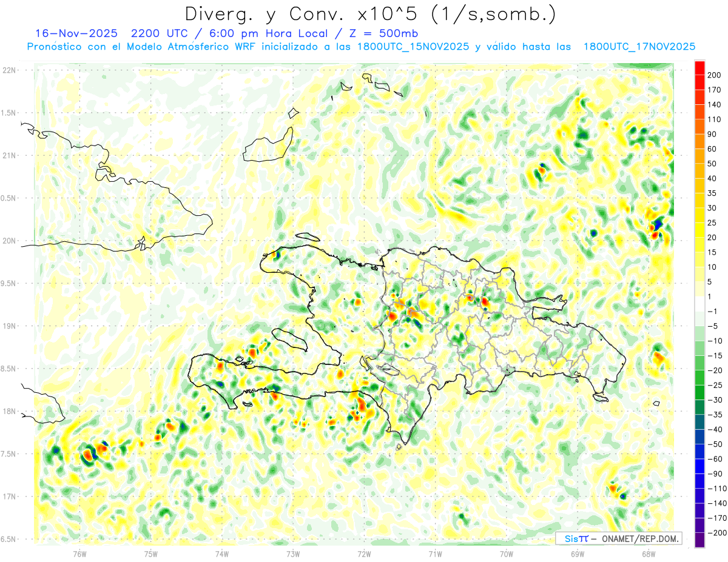Click the 'ONAMET/REP.DOM.' source label
This screenshot has height=562, width=728.
coord(641,539)
